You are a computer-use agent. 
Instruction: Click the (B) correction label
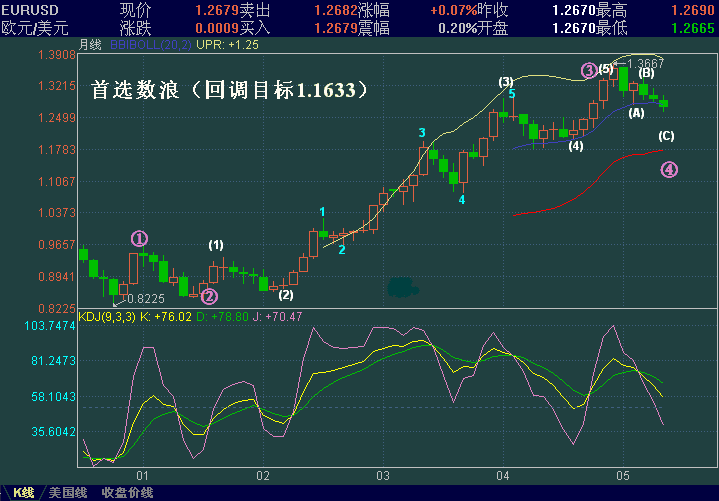(x=647, y=73)
